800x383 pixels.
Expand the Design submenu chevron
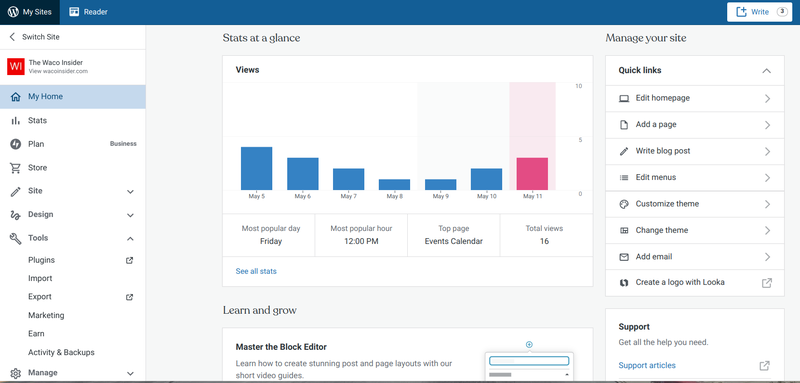(x=130, y=215)
